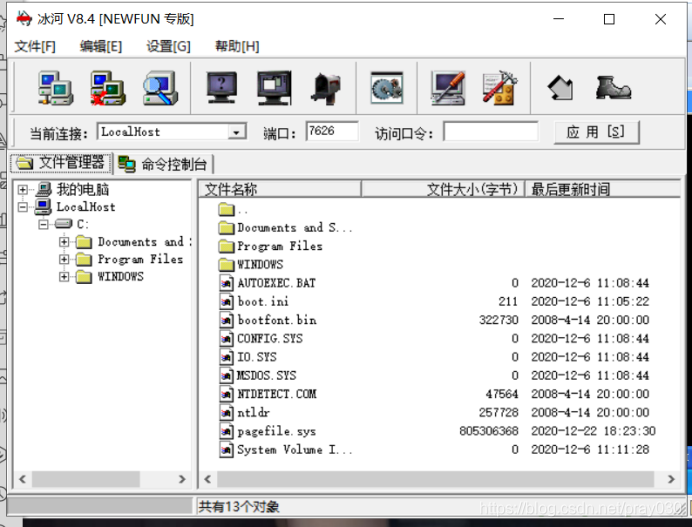Screen dimensions: 692x527
Task: Expand Documents and Settings in tree
Action: pyautogui.click(x=64, y=242)
